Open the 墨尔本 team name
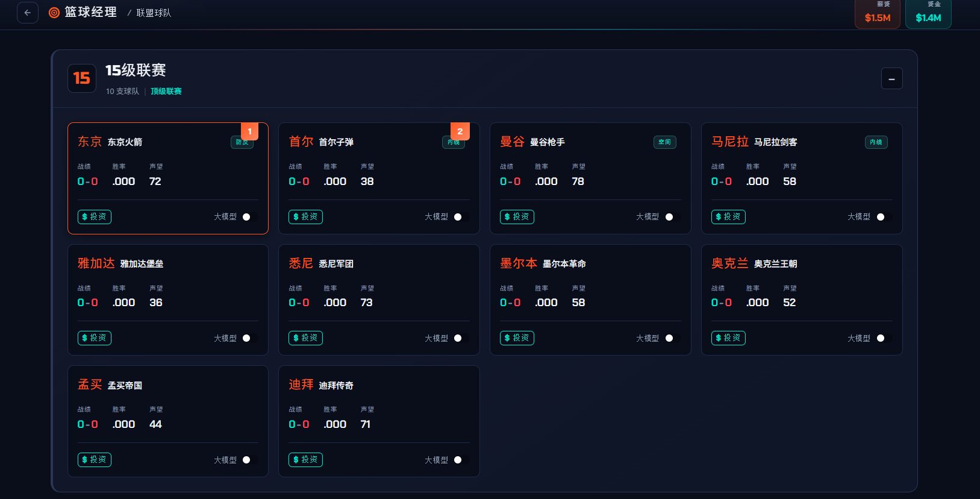 click(x=519, y=263)
